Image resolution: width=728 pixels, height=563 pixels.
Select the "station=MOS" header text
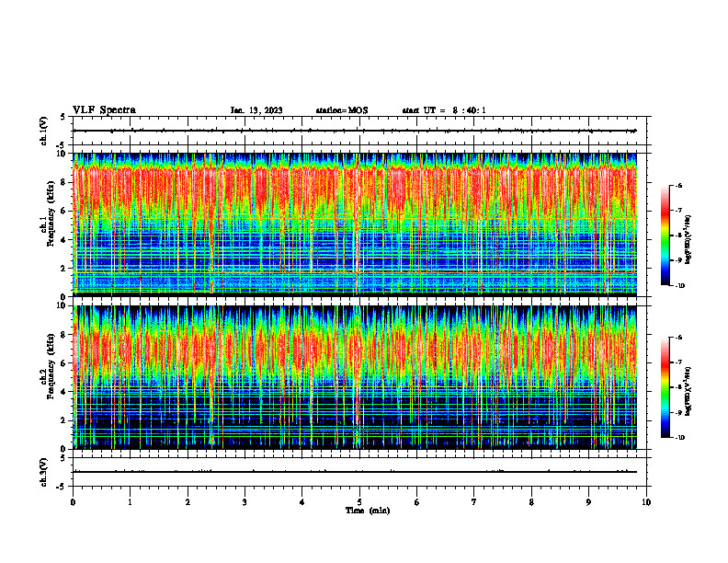tap(342, 110)
